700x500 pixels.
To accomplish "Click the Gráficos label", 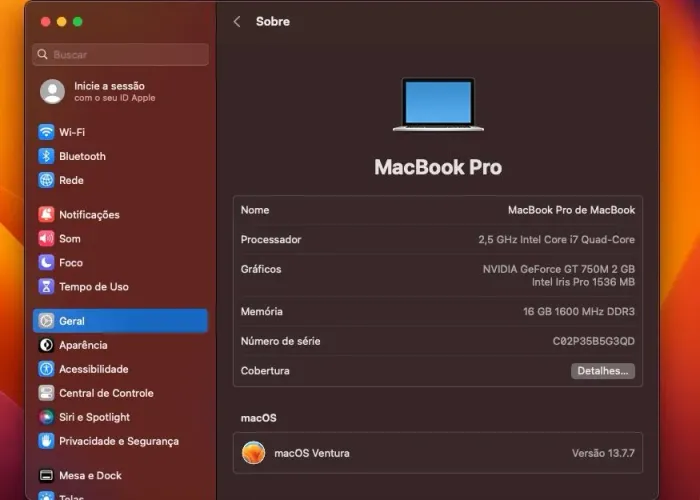I will [x=261, y=269].
